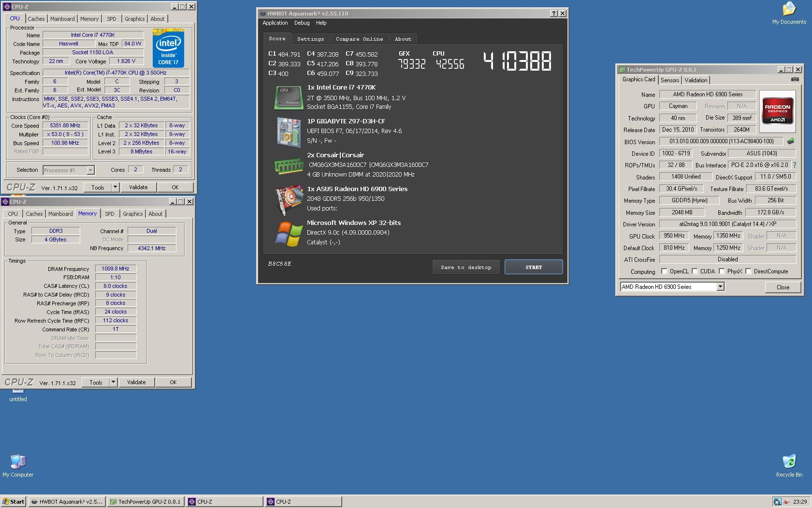Switch to TechPowerUp GPU-Z taskbar button
This screenshot has height=508, width=812.
pos(145,502)
